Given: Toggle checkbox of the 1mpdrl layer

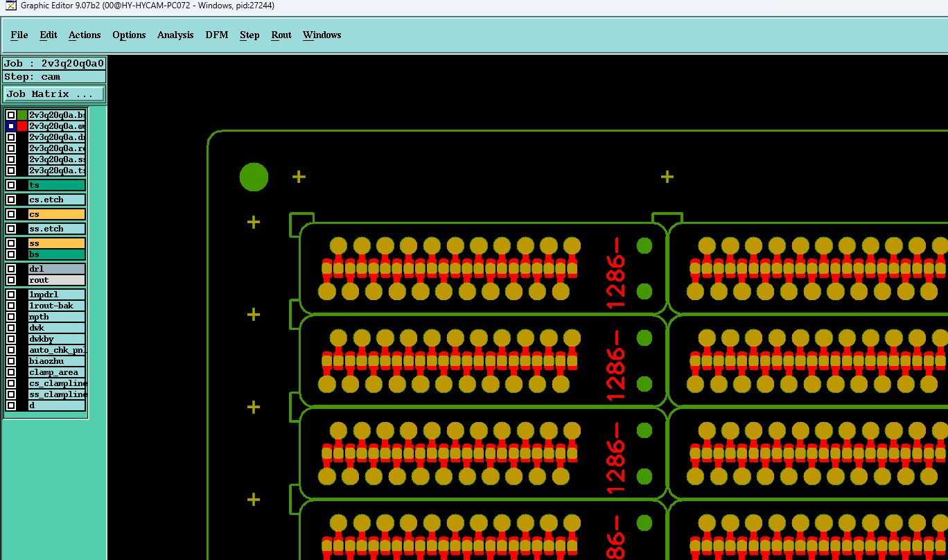Looking at the screenshot, I should click(11, 295).
